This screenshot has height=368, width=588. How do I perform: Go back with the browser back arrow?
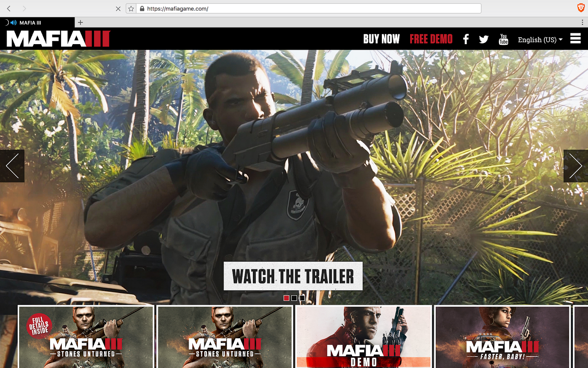point(9,8)
